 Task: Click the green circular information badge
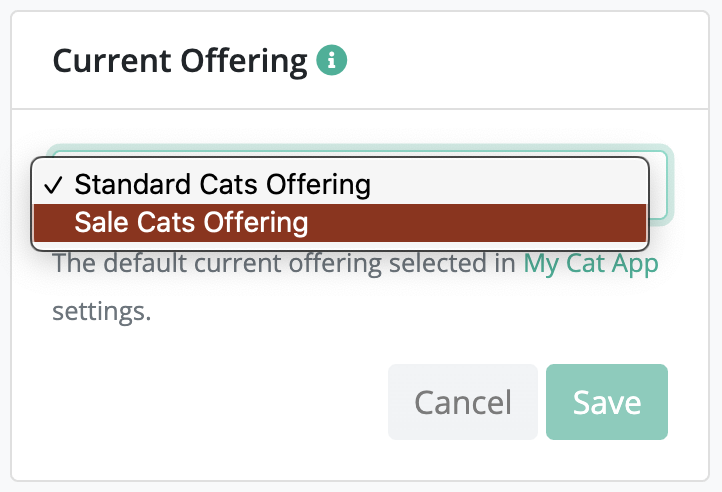pyautogui.click(x=332, y=62)
